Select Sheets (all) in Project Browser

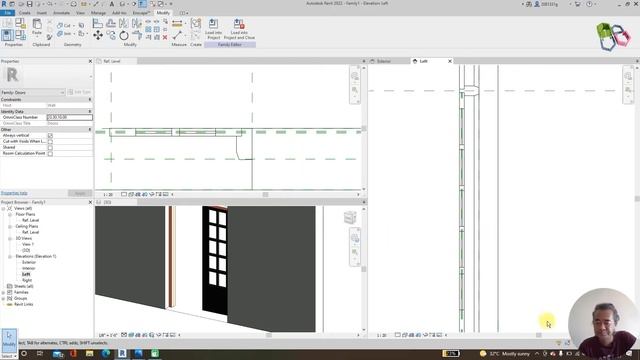click(23, 286)
